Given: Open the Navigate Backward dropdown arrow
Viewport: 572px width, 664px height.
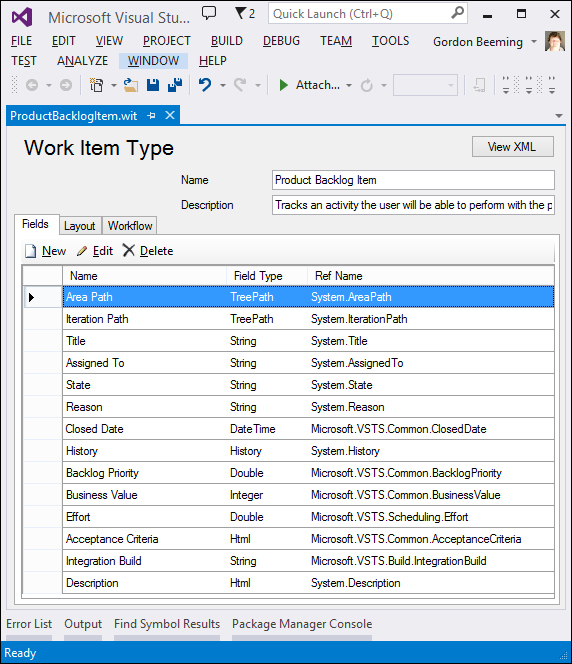Looking at the screenshot, I should [x=49, y=86].
